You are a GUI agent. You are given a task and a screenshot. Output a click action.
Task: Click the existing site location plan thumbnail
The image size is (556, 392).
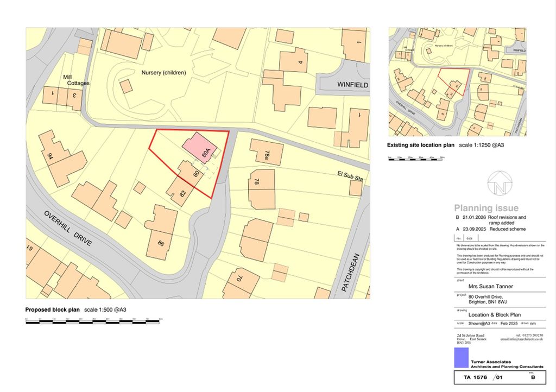pyautogui.click(x=457, y=81)
